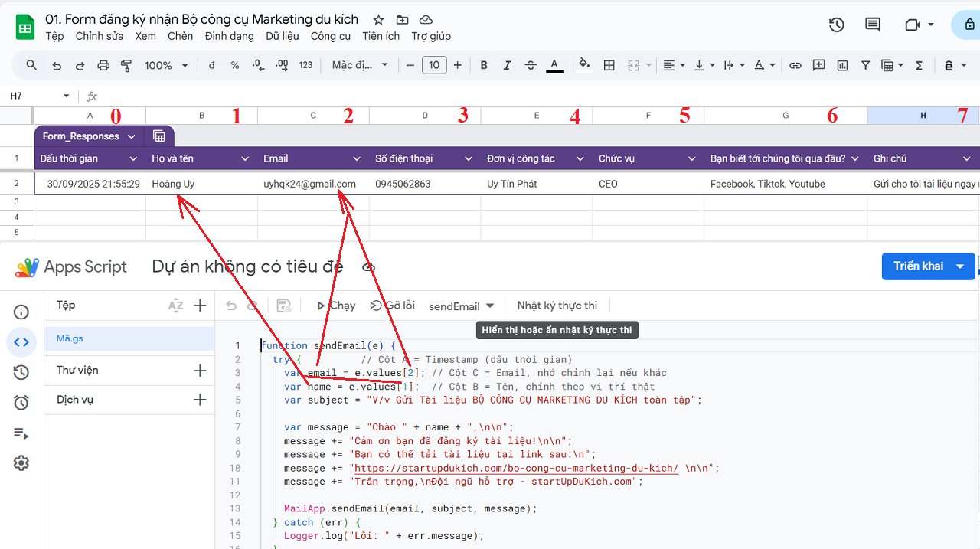Switch to the Form_Responses sheet tab
Viewport: 980px width, 549px height.
click(80, 136)
